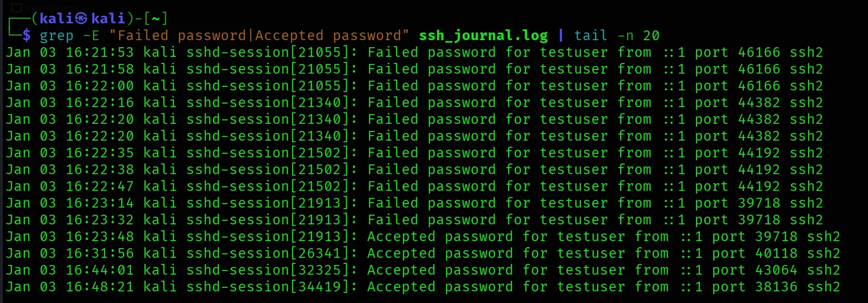This screenshot has width=868, height=303.
Task: Click the ssh_journal.log filename in the command
Action: (x=483, y=36)
